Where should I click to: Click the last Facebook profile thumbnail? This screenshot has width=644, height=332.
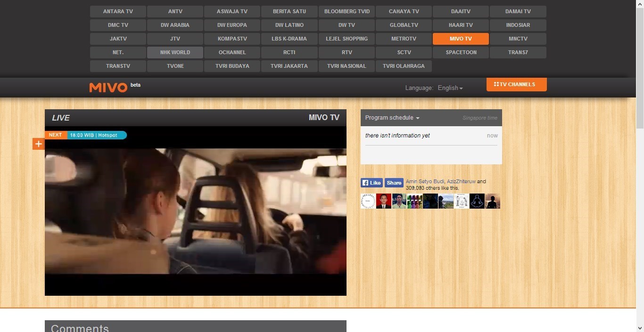[x=493, y=201]
